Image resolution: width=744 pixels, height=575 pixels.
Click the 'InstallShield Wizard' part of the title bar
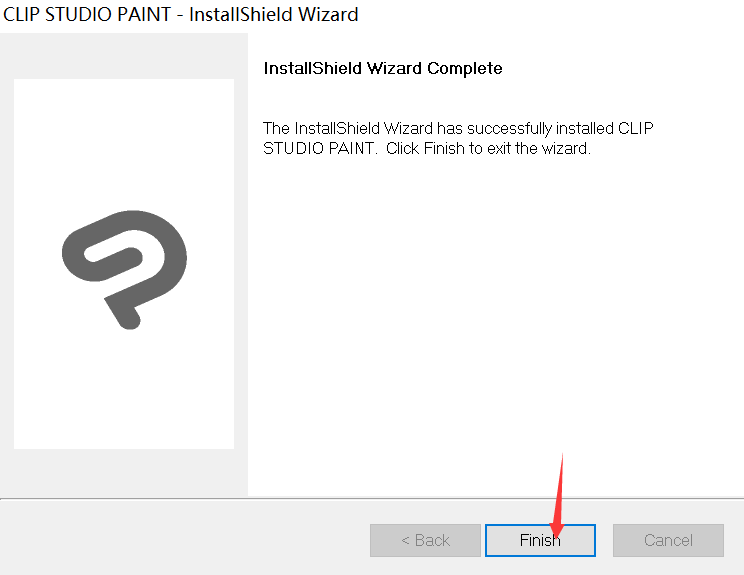[274, 15]
